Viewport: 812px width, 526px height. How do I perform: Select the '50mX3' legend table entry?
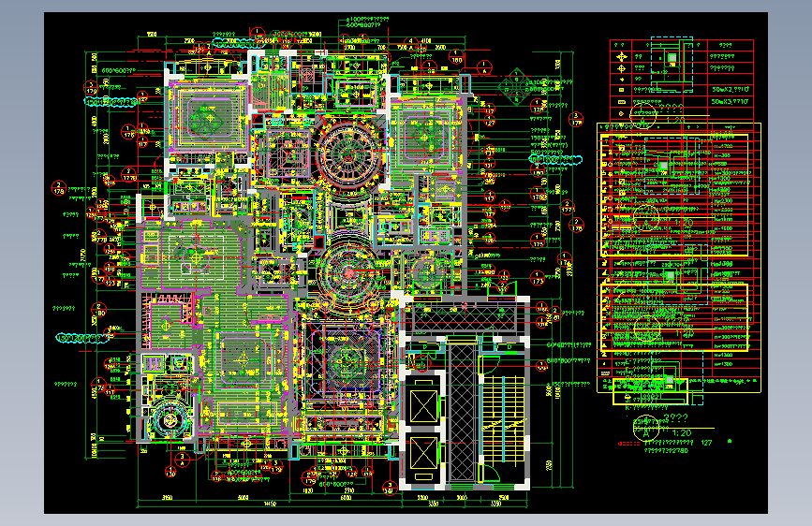tap(730, 101)
